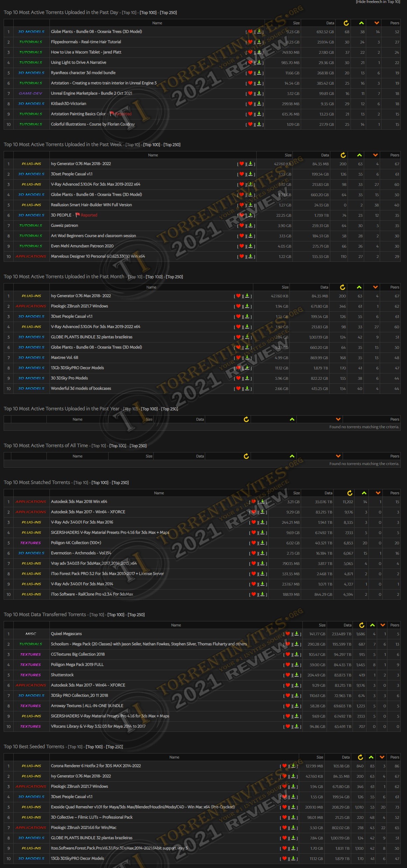
Task: Click green seeders arrow header in Past Week table
Action: pyautogui.click(x=360, y=155)
